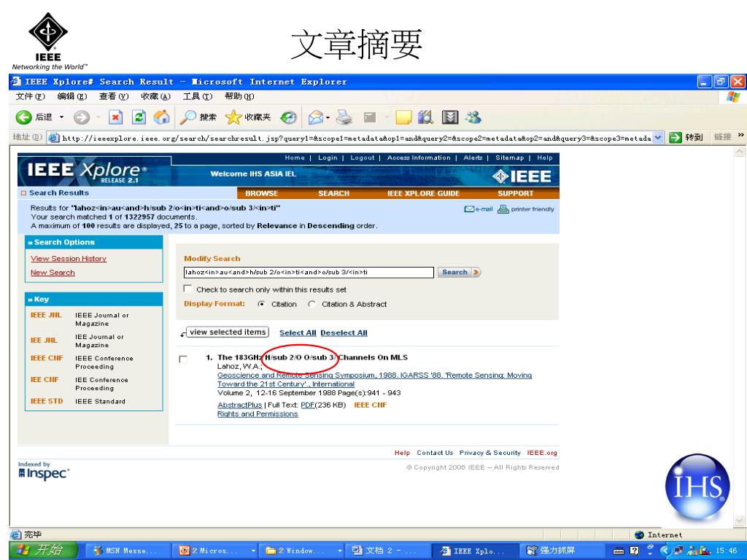Refresh the page in Internet Explorer
This screenshot has height=560, width=747.
pos(139,117)
